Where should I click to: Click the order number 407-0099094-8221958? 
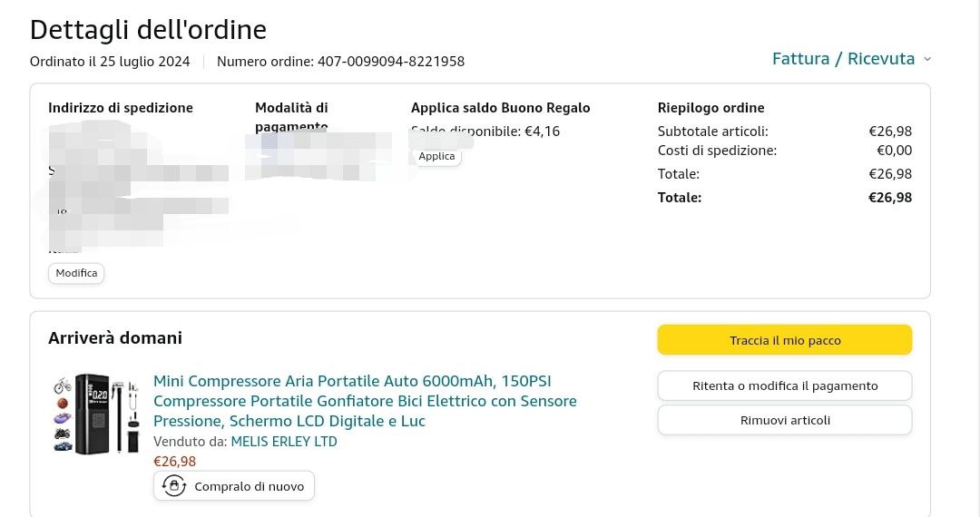[x=390, y=62]
